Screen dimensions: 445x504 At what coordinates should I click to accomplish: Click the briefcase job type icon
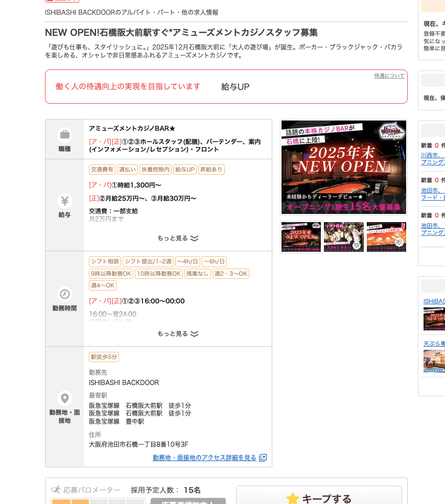pos(64,135)
